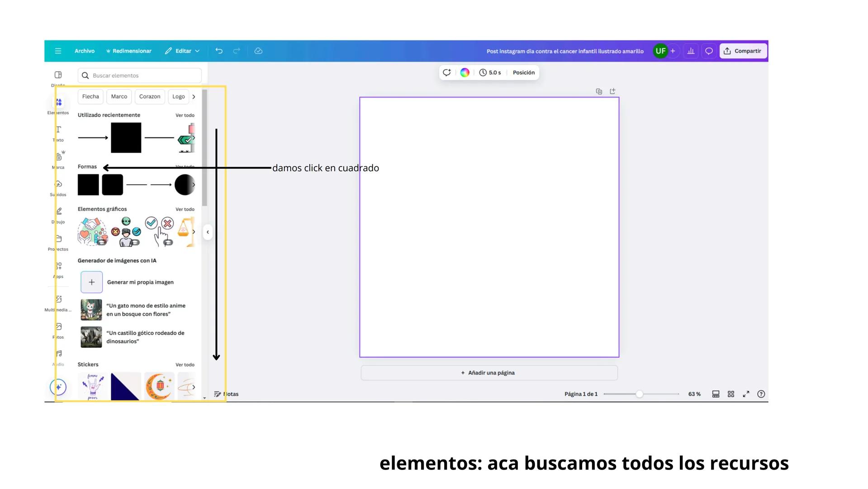Open the comments bubble in the header
Viewport: 868px width, 489px height.
708,51
